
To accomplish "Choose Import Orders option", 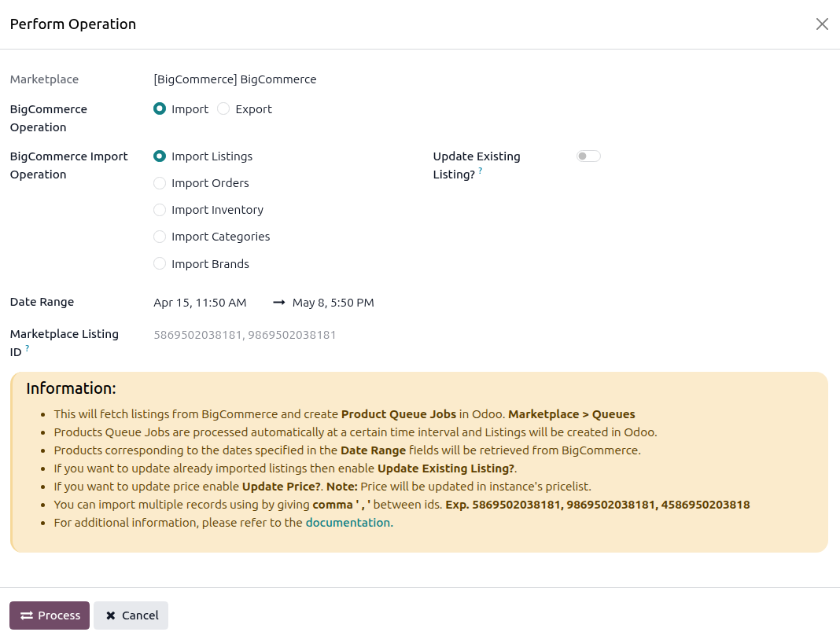I will pos(160,183).
